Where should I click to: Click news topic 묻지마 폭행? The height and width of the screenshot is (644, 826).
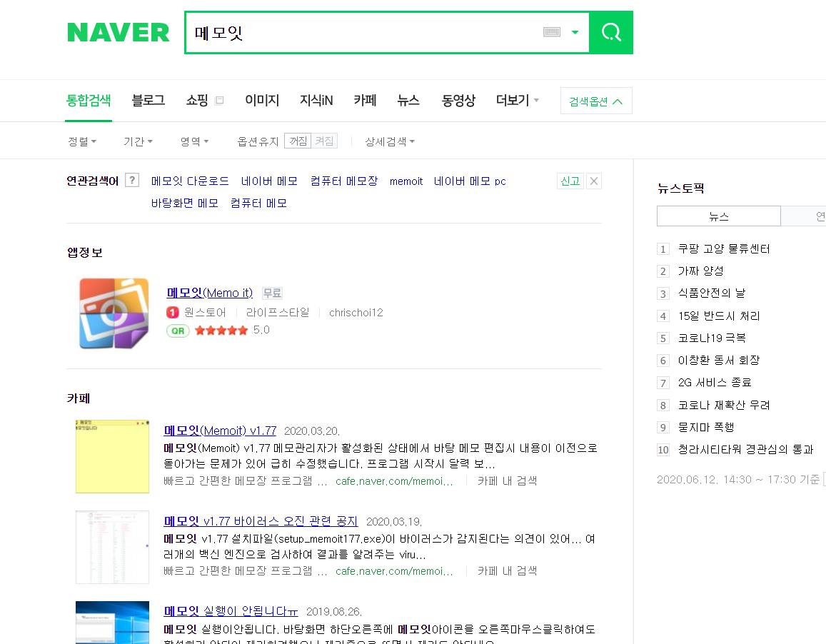(706, 427)
